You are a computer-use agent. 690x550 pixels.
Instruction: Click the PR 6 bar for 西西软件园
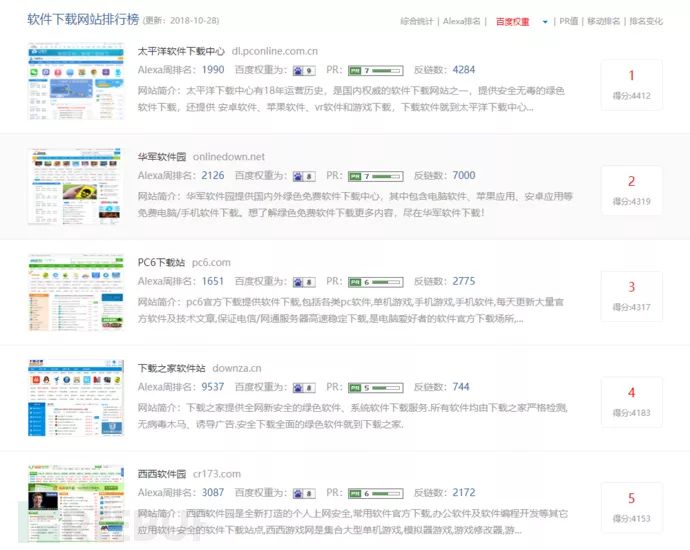point(375,493)
